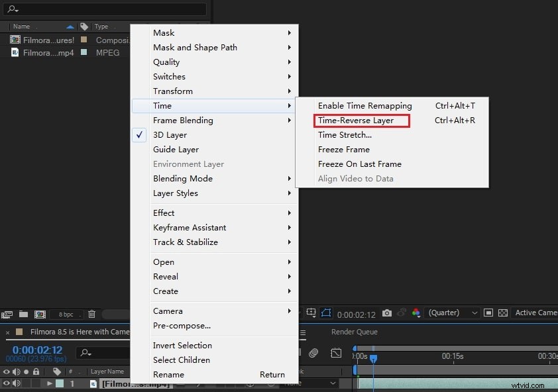Click the magnifier search icon in the timeline
Viewport: 558px width, 392px height.
tap(85, 352)
